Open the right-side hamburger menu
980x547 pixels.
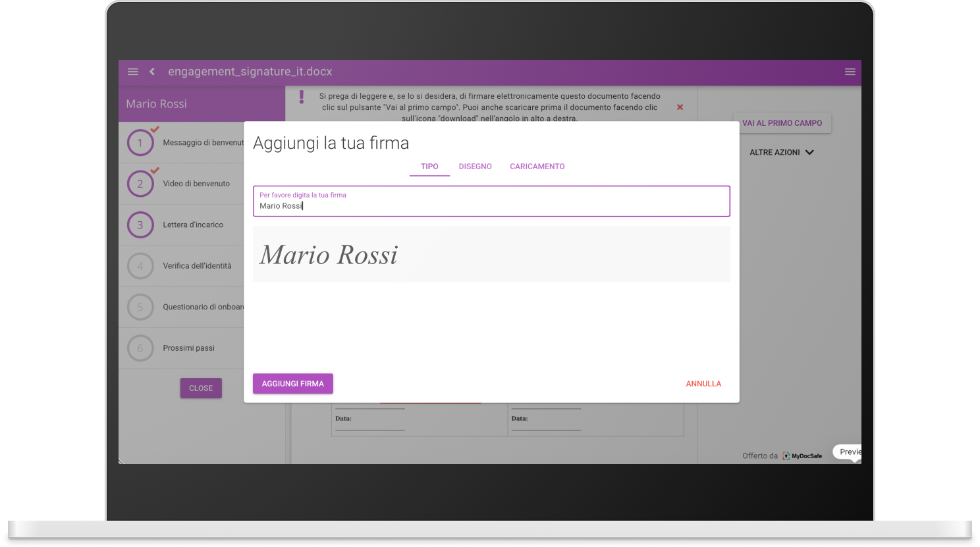coord(850,72)
